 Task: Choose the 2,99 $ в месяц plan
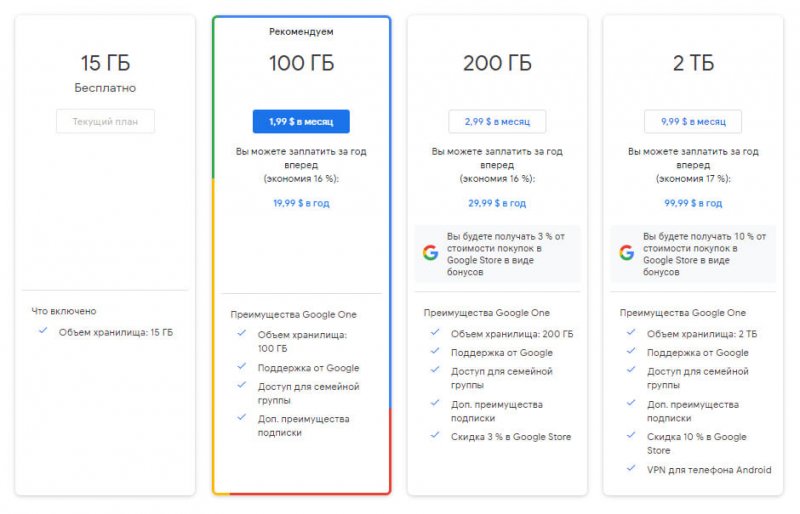(497, 122)
